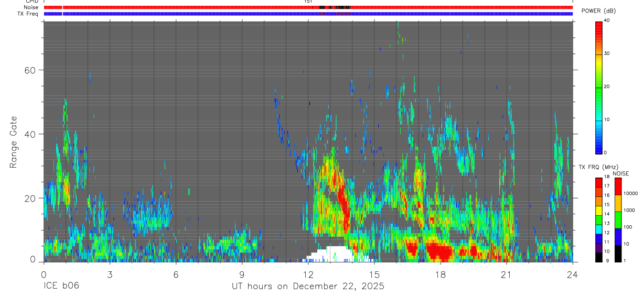Image resolution: width=644 pixels, height=297 pixels.
Task: Click the 6 tick label on the UT hours axis
Action: 176,274
